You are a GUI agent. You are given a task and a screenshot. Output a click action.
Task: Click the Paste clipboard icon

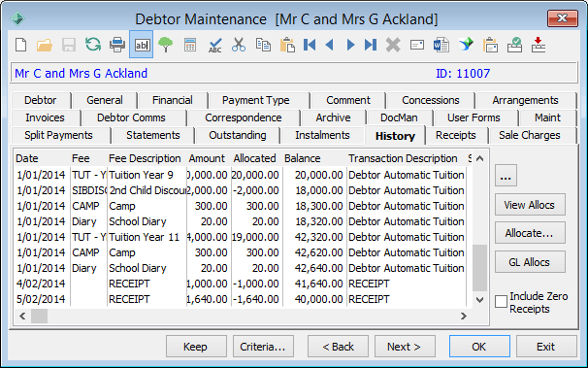(x=287, y=45)
